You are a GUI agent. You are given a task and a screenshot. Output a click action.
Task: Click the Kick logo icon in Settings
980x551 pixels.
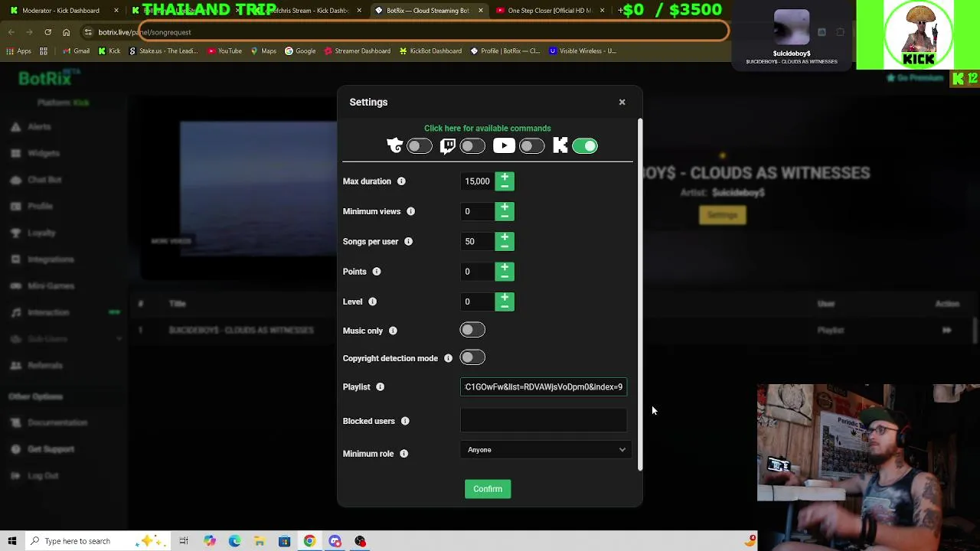pos(560,145)
